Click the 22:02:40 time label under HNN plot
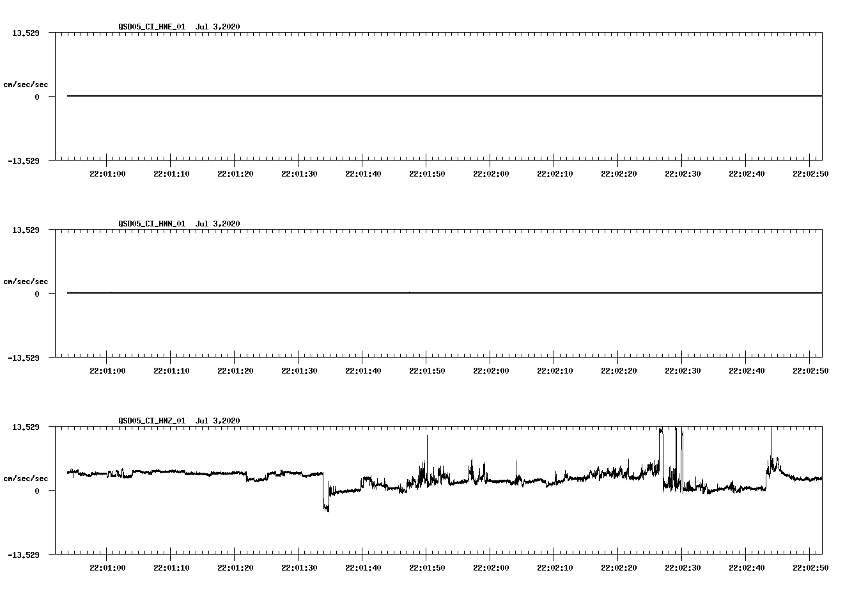868x591 pixels. click(747, 371)
